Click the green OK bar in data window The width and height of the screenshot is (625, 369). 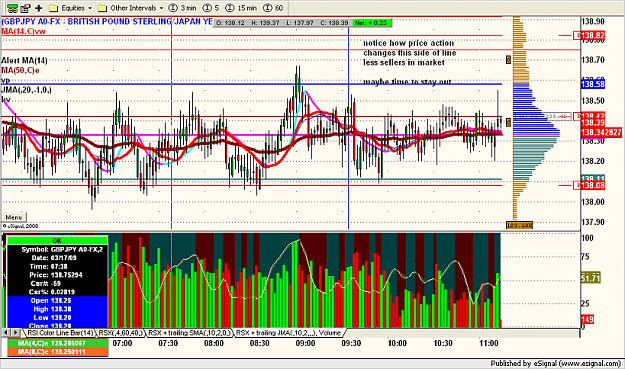pyautogui.click(x=57, y=241)
